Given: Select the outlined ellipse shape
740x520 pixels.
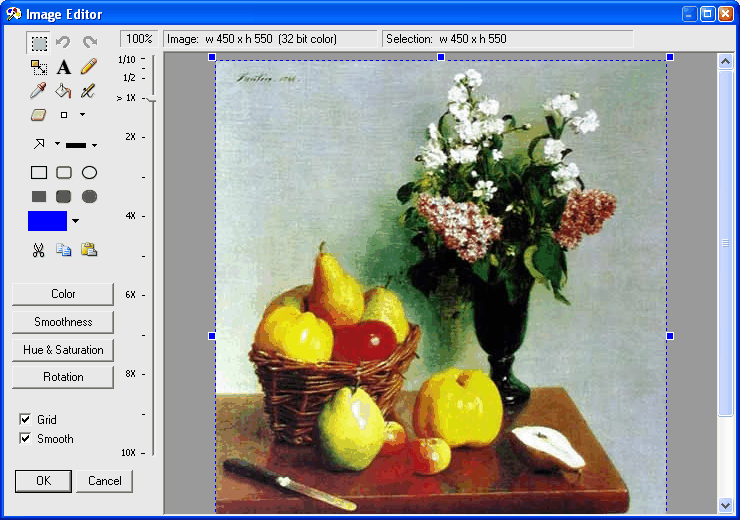Looking at the screenshot, I should [x=89, y=172].
